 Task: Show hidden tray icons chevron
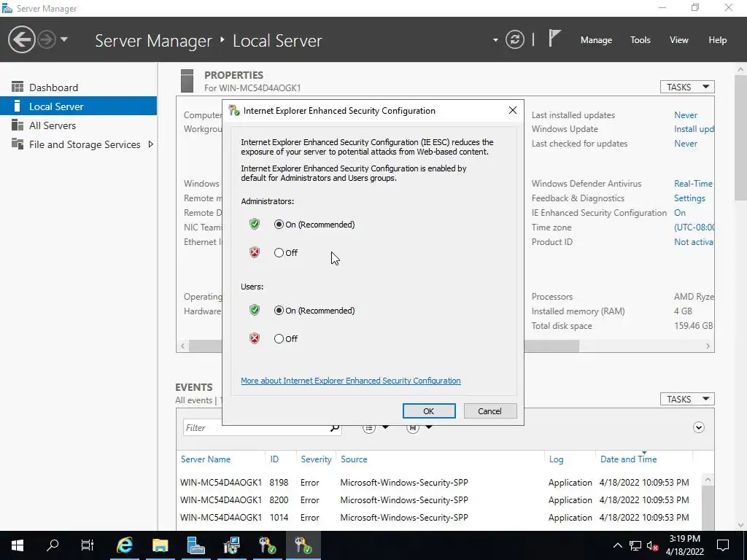617,545
